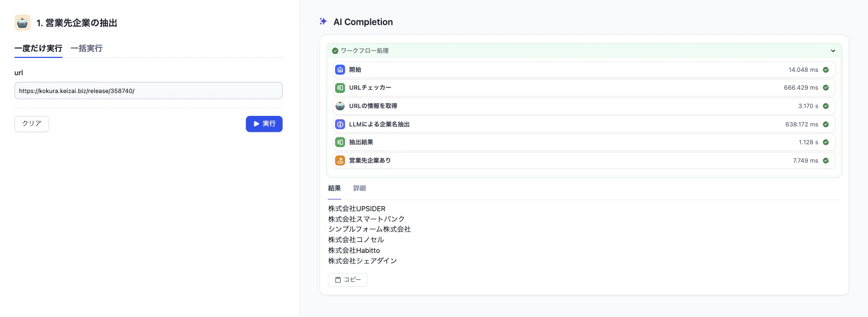Click the green check icon beside ワークフロー処理

click(x=335, y=51)
